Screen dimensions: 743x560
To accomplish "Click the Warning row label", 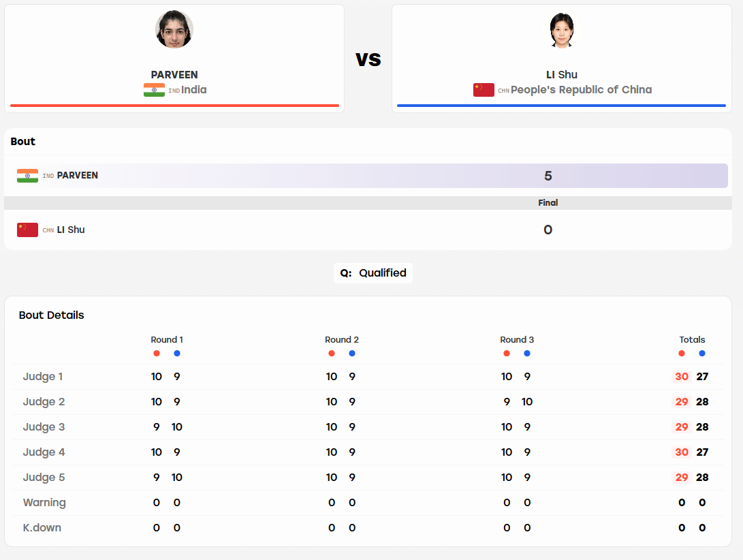I will tap(44, 503).
